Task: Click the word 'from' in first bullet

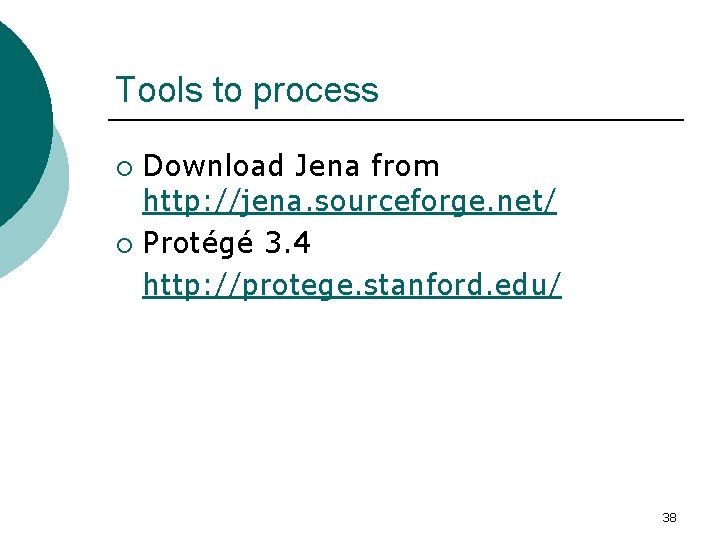Action: tap(405, 165)
